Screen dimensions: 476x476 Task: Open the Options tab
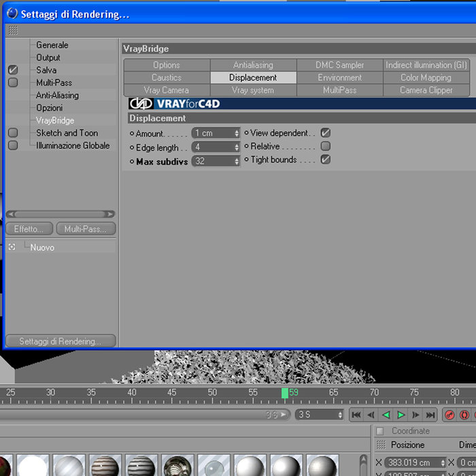click(167, 65)
